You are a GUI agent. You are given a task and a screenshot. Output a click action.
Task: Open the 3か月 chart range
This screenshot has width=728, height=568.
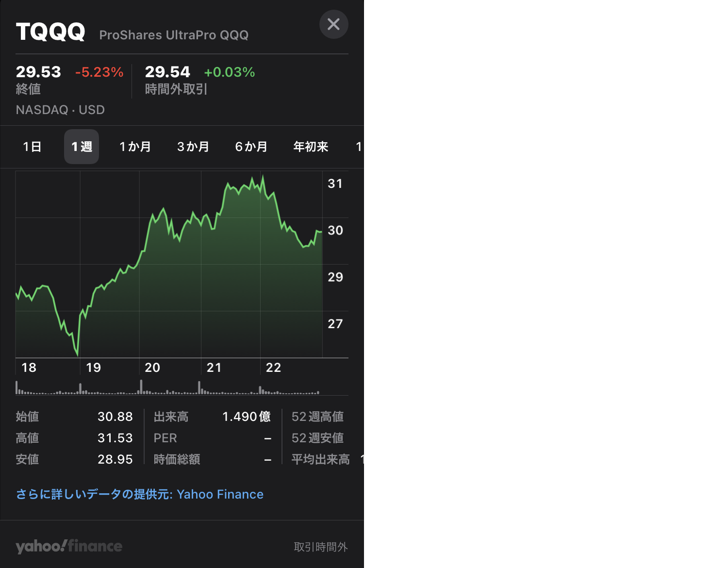(x=193, y=147)
